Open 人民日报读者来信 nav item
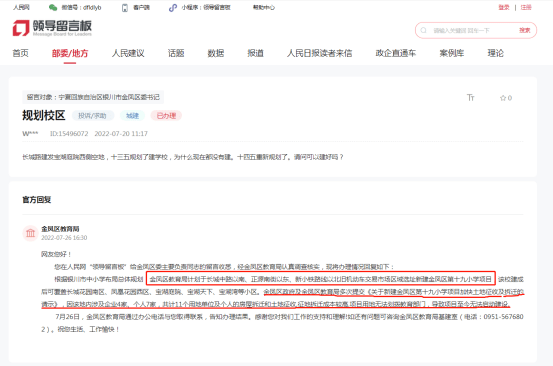 pos(320,53)
